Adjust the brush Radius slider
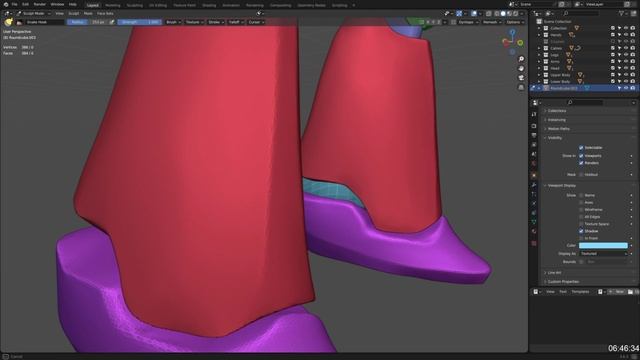The width and height of the screenshot is (640, 360). [x=87, y=22]
